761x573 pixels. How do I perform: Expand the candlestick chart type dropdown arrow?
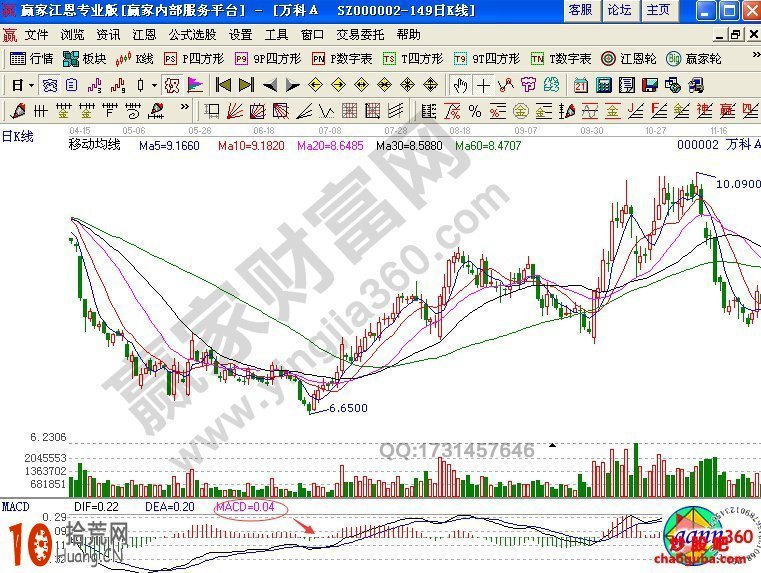tap(154, 86)
